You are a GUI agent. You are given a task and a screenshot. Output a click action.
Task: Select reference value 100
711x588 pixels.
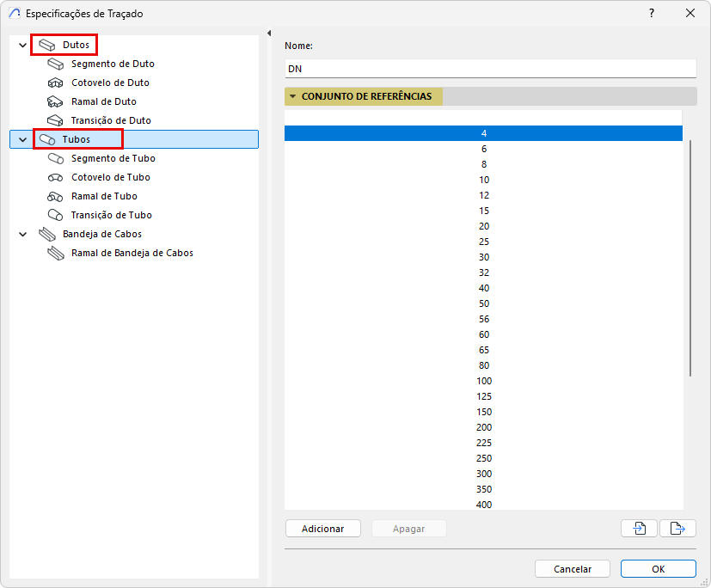pos(483,381)
